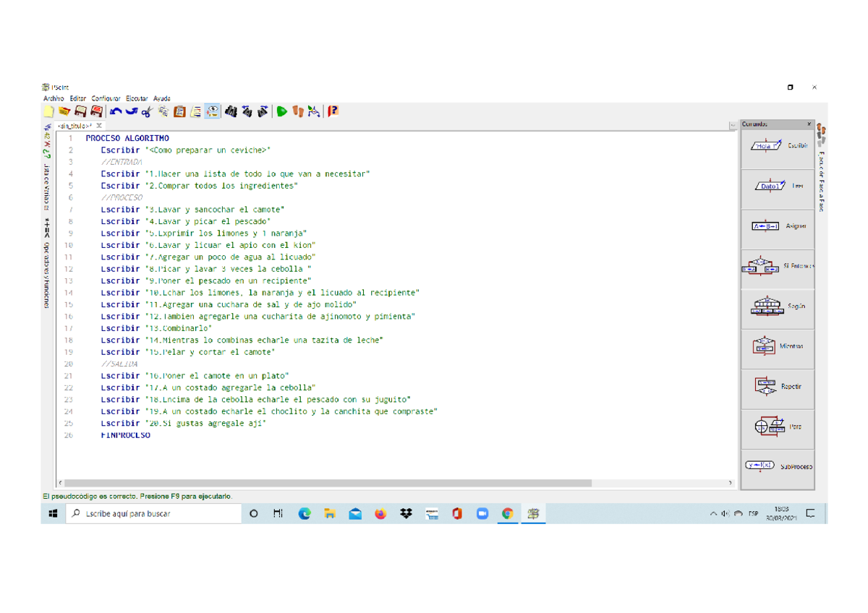Open the Find binoculars tool

click(x=231, y=111)
